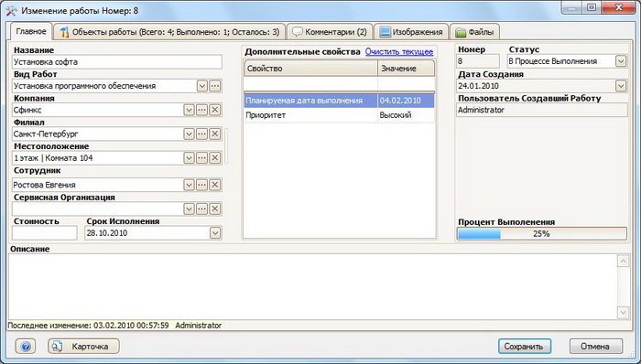The height and width of the screenshot is (364, 641).
Task: Select the Приоритет property row
Action: 340,115
